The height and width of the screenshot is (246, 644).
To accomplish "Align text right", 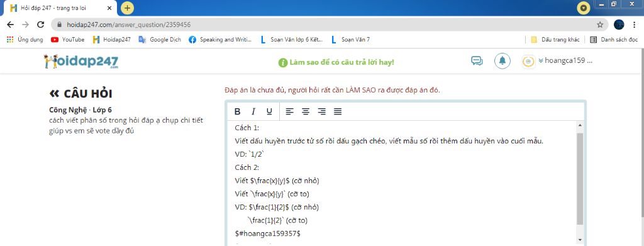I will coord(321,111).
